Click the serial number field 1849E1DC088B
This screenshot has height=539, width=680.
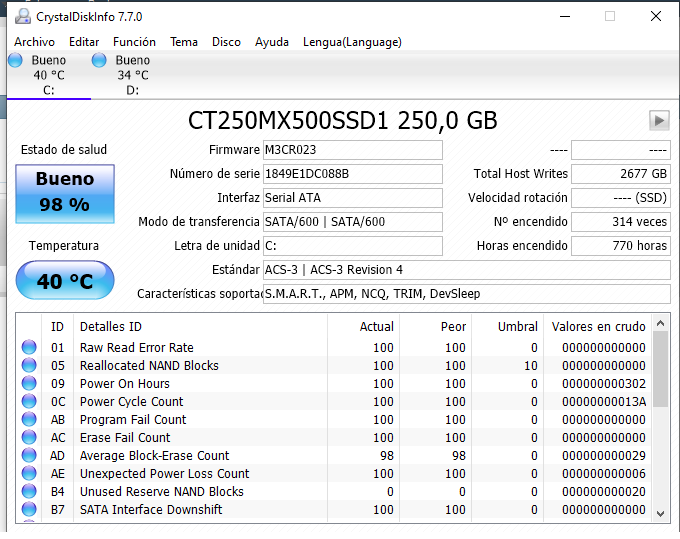tap(353, 174)
